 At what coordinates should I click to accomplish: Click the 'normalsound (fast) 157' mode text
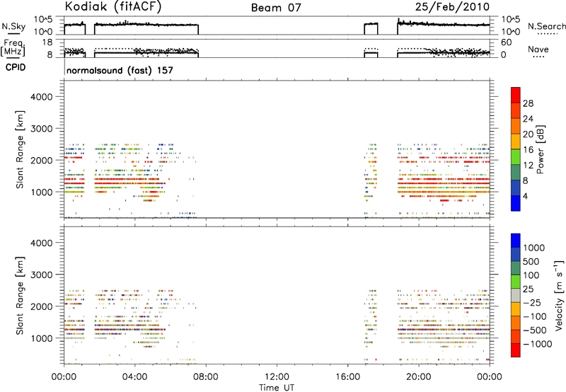point(120,70)
